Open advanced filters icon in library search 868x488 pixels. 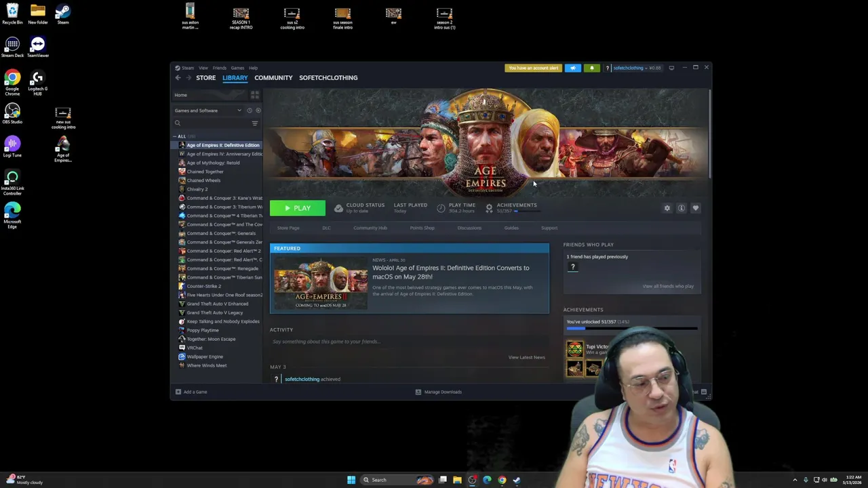tap(255, 123)
